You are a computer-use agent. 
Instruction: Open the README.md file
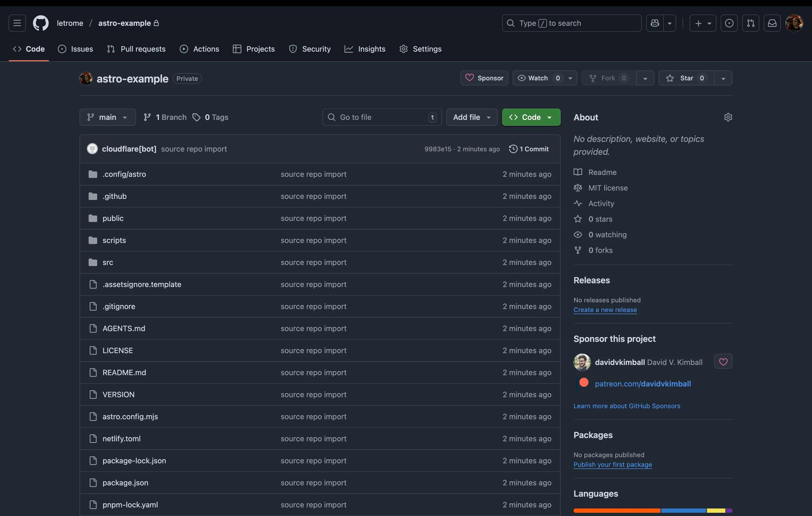[124, 372]
